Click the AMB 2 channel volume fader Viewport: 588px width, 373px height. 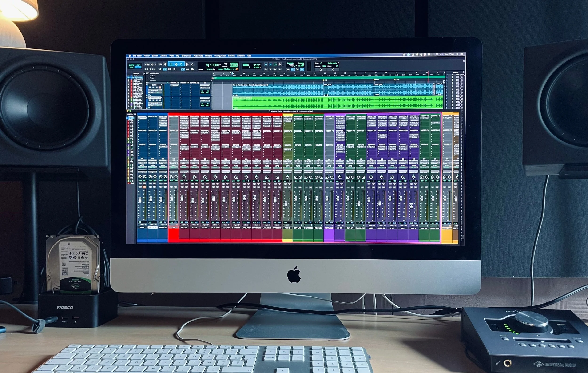285,204
